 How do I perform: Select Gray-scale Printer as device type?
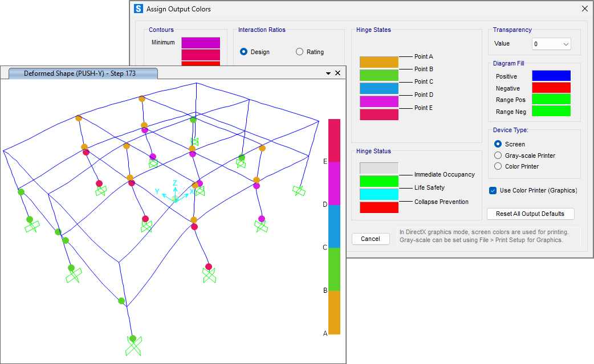tap(498, 155)
